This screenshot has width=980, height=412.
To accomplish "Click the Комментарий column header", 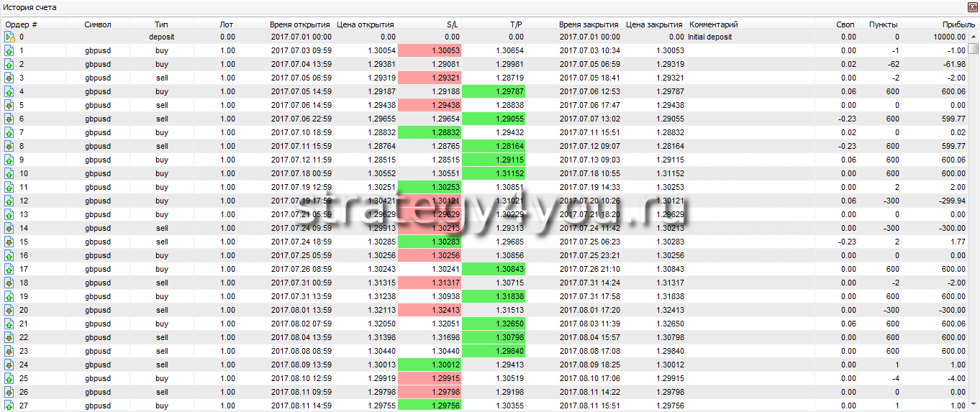I will pos(713,24).
